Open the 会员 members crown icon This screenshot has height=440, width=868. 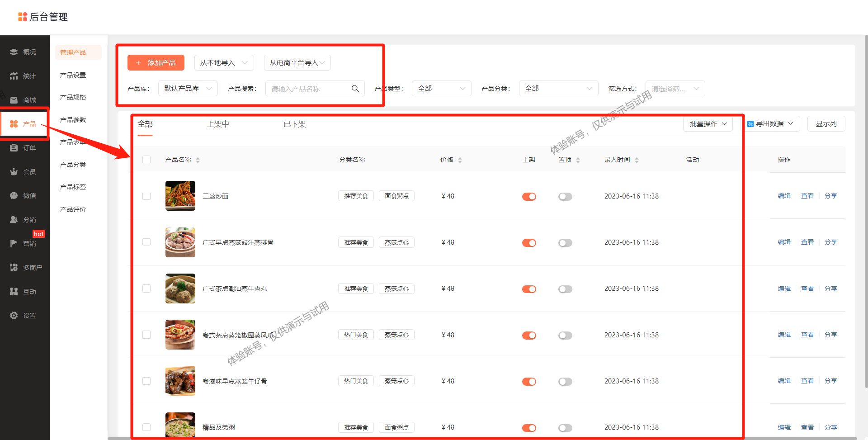(x=14, y=172)
